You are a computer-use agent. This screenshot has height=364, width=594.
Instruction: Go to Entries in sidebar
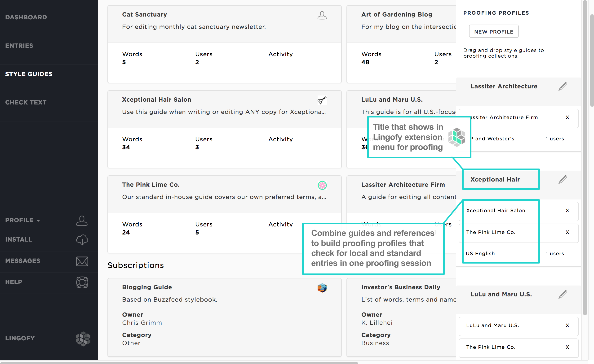click(19, 46)
